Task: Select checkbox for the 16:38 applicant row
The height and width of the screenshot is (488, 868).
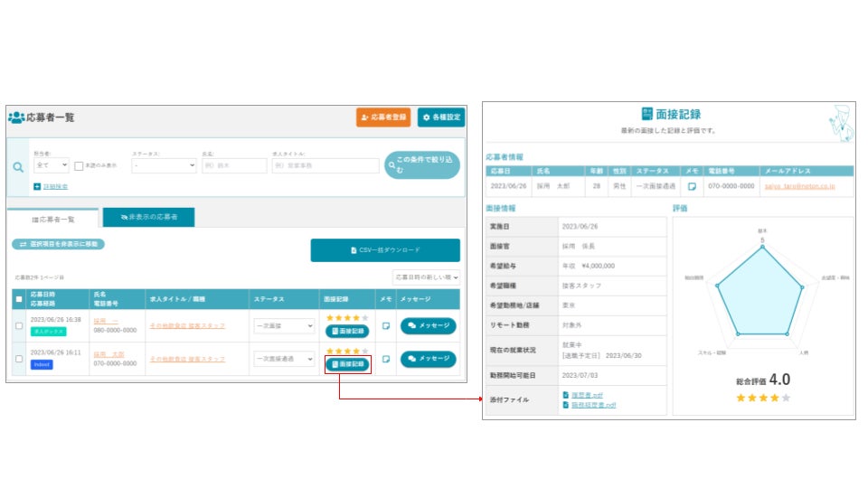Action: coord(19,326)
